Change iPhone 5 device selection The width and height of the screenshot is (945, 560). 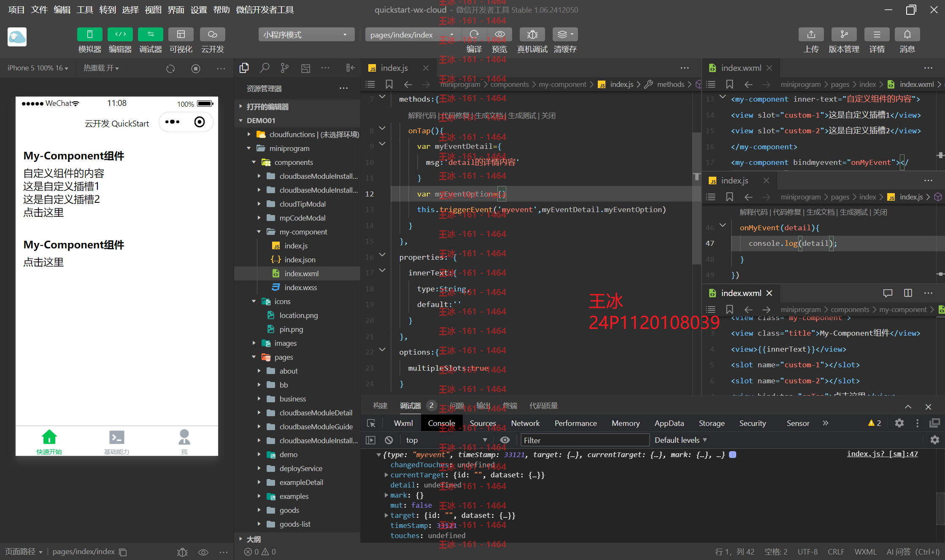(38, 68)
